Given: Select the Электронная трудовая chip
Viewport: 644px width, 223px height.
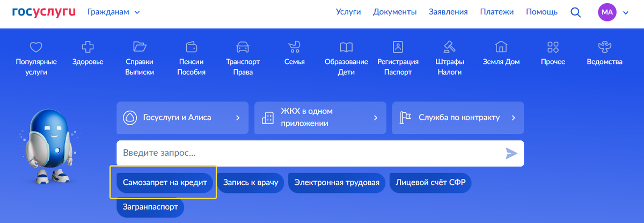Looking at the screenshot, I should point(337,183).
